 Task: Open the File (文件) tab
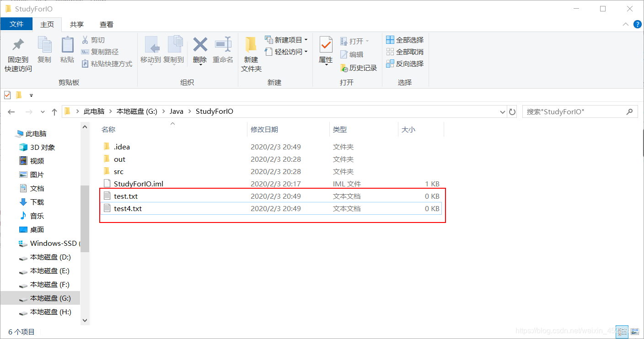pos(16,24)
